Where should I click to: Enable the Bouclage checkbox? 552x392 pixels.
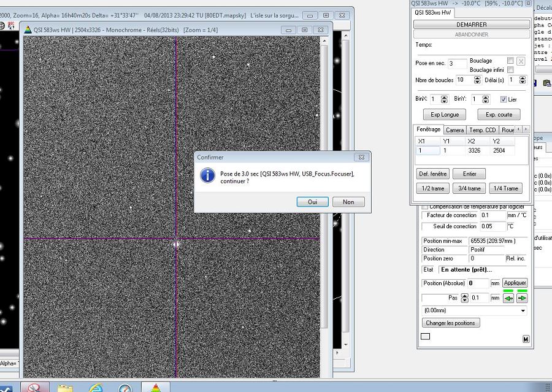pyautogui.click(x=510, y=61)
